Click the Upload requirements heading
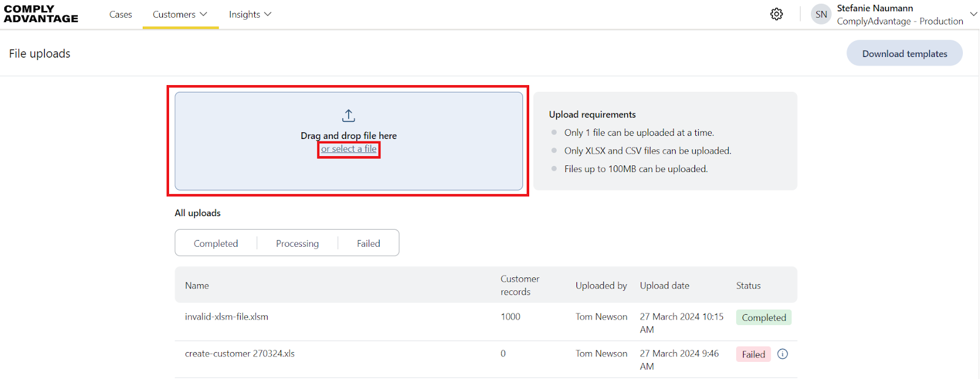This screenshot has width=980, height=379. 592,114
